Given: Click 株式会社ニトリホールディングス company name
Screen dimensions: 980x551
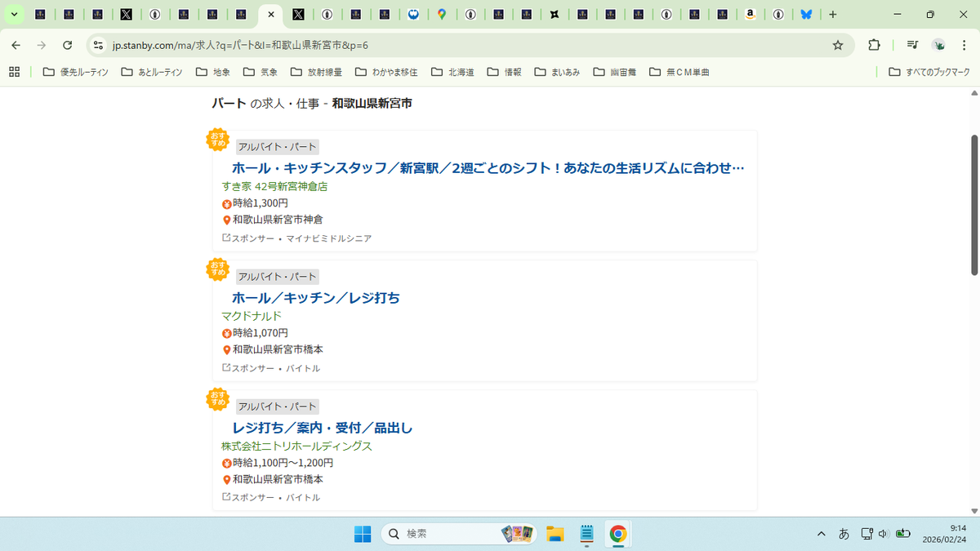Looking at the screenshot, I should (296, 446).
